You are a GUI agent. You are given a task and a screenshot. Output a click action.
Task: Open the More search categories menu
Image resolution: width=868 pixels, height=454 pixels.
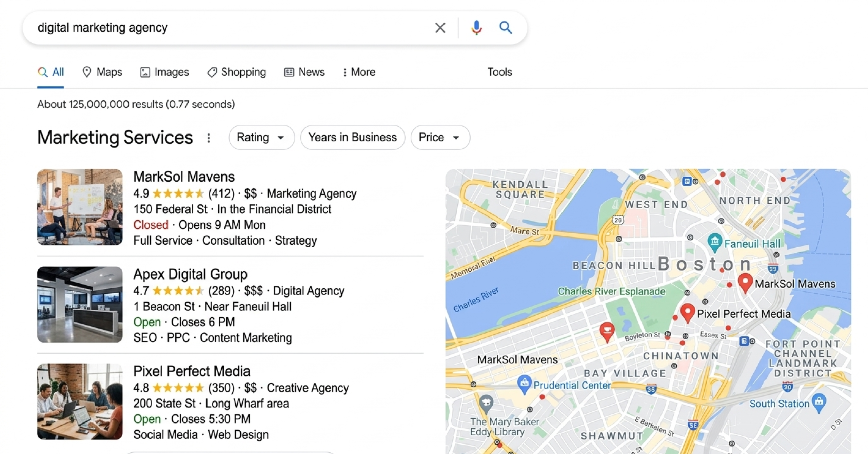[359, 72]
